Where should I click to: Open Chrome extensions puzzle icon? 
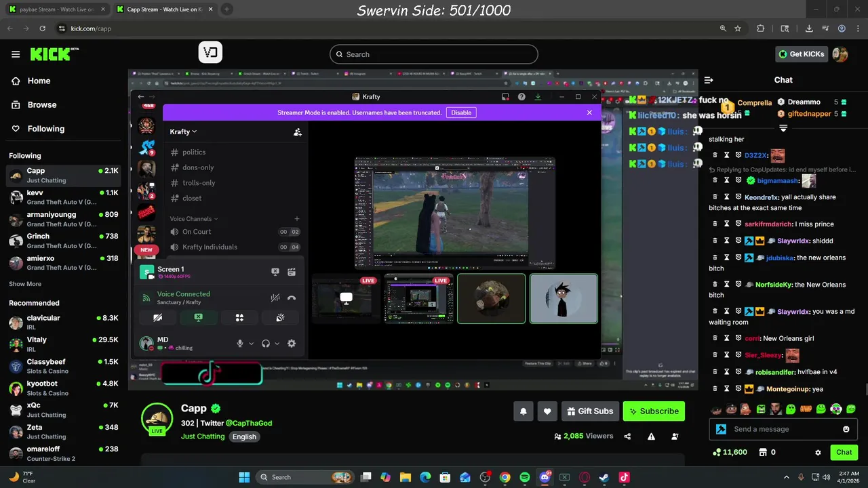(760, 28)
